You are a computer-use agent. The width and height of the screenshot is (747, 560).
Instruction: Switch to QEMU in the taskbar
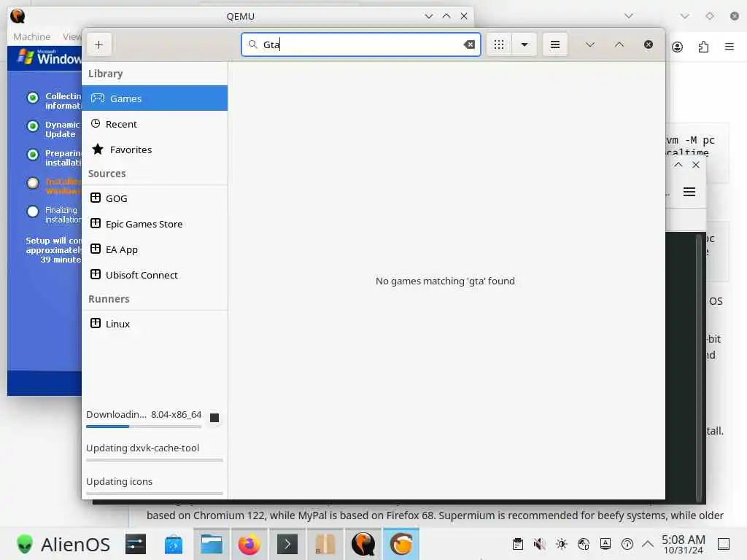363,544
